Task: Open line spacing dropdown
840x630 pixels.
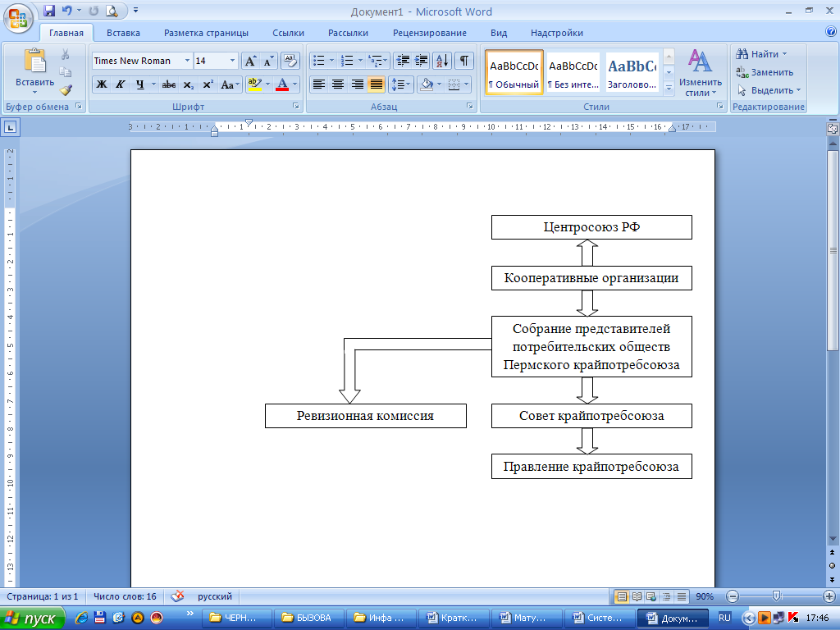Action: tap(400, 84)
